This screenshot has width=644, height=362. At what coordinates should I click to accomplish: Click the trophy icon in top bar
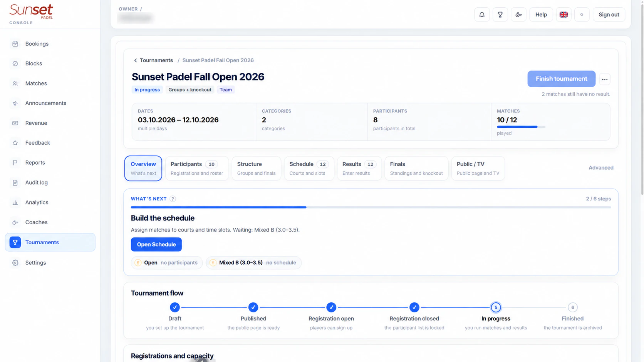click(x=500, y=15)
